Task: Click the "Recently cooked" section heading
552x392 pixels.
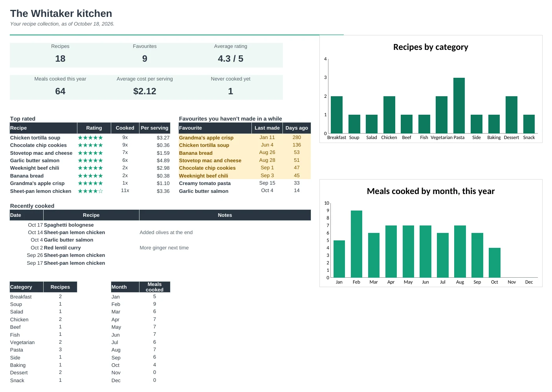Action: click(32, 206)
